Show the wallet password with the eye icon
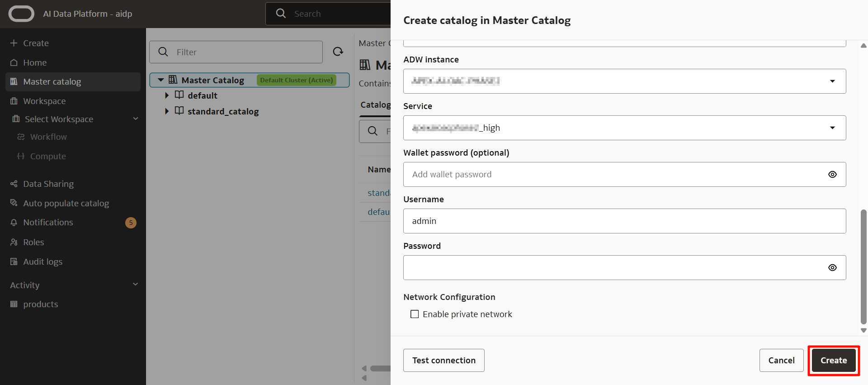This screenshot has height=385, width=868. pyautogui.click(x=832, y=175)
